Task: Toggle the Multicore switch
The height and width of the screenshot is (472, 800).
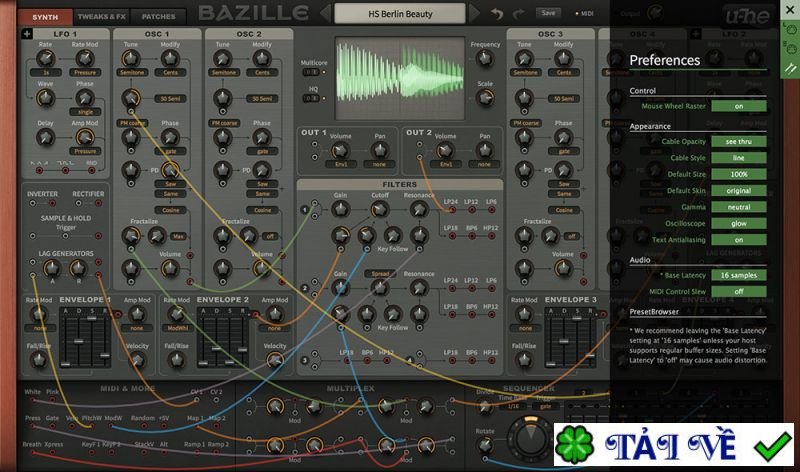Action: tap(311, 72)
